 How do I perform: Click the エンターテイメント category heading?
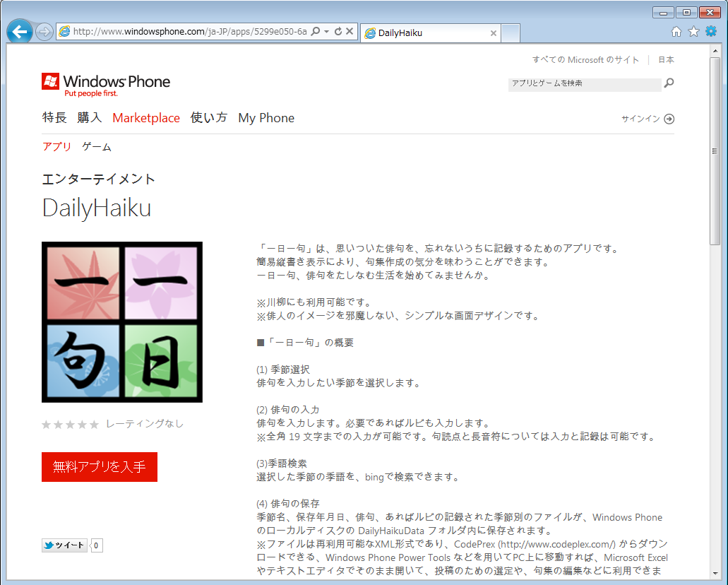coord(98,179)
